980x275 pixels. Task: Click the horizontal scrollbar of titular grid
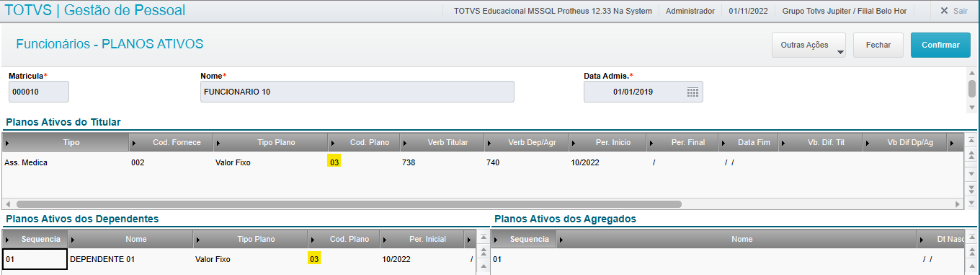[x=349, y=204]
